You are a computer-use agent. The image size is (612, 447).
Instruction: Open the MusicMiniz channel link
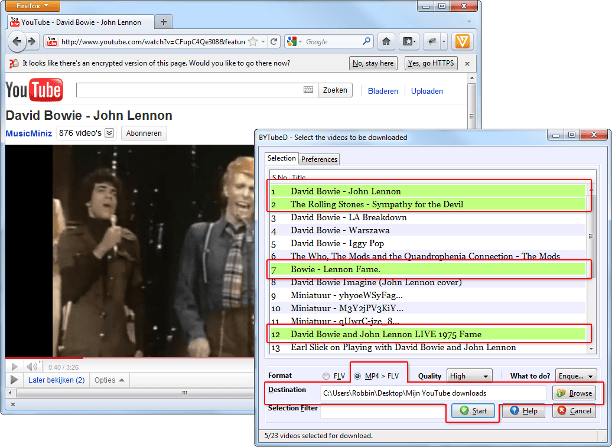pos(29,134)
